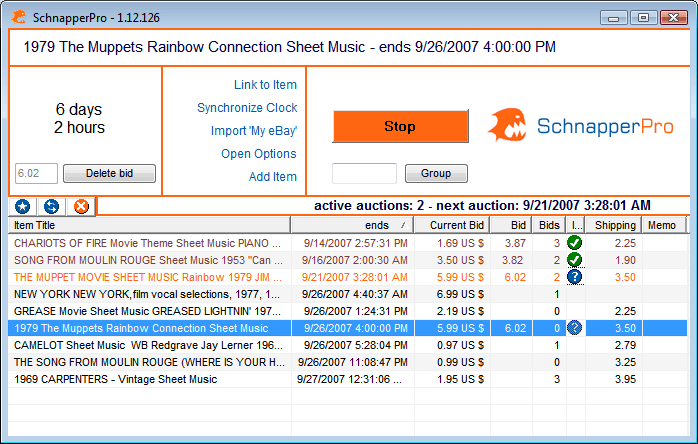Click end time 9/26/2007 11:08:47 PM

pos(353,362)
